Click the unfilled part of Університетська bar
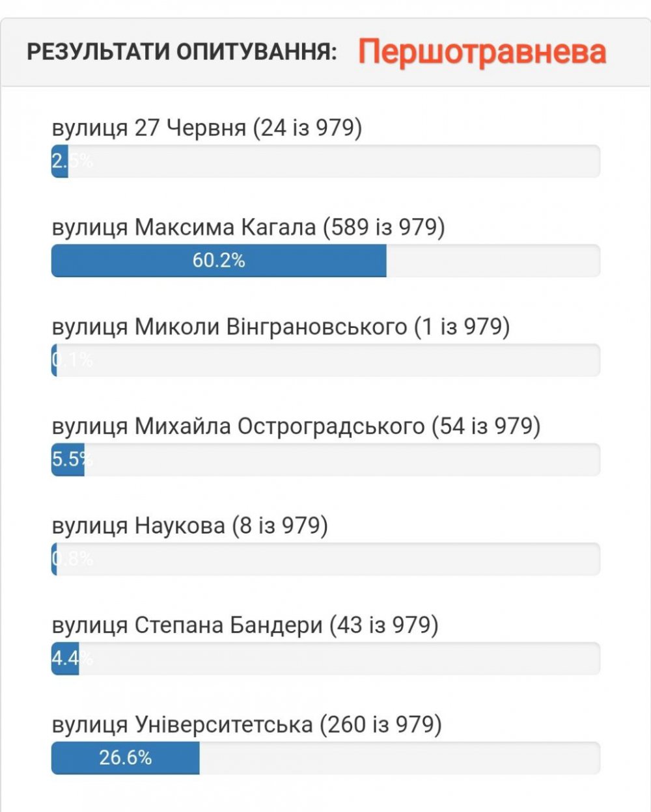Screen dimensions: 651x812 click(x=399, y=758)
